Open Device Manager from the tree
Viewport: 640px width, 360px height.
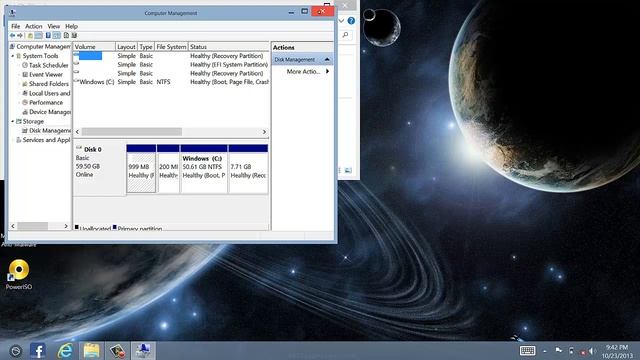49,112
